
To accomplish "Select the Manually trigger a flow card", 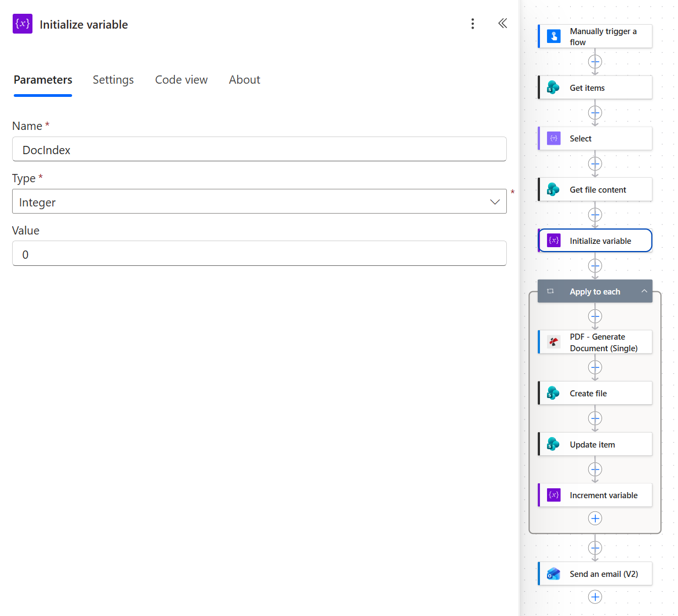I will pos(595,36).
